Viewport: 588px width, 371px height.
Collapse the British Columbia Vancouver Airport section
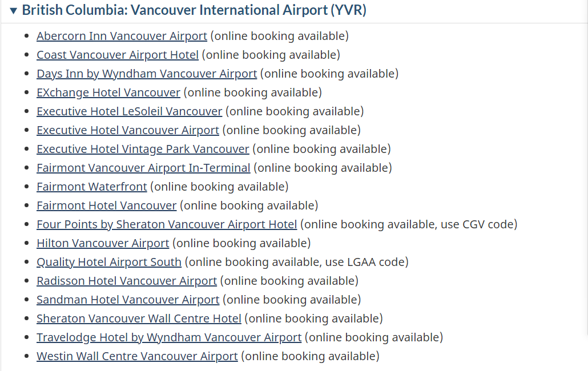pos(14,10)
